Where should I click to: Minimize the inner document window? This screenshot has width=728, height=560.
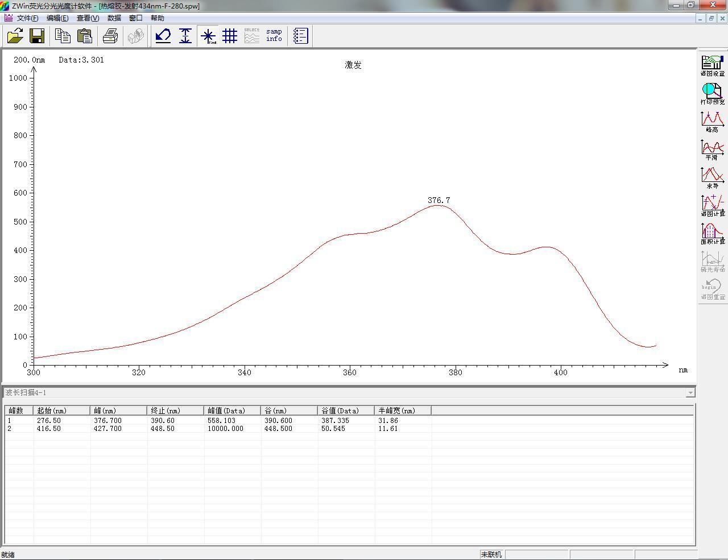coord(700,18)
